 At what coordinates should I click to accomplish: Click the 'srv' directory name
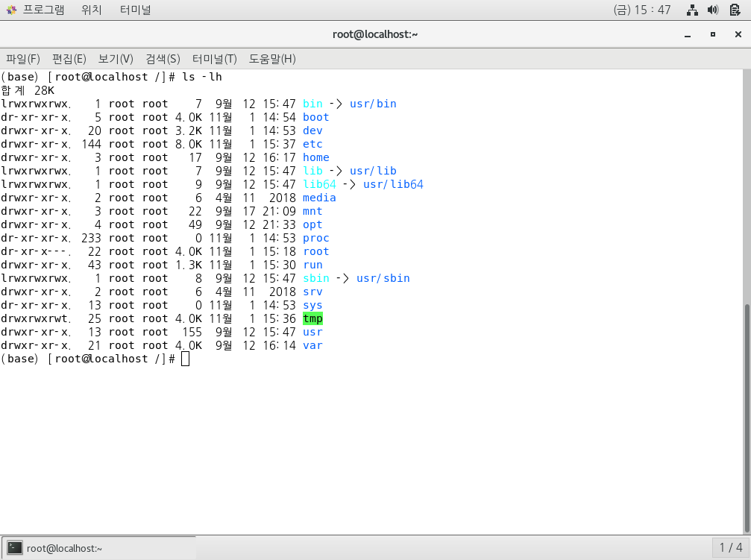pyautogui.click(x=312, y=292)
